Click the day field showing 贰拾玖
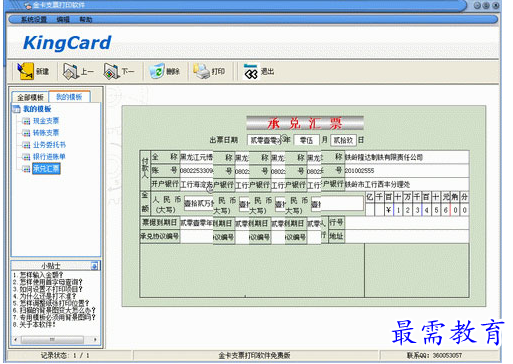Image resolution: width=513 pixels, height=364 pixels. (x=343, y=140)
